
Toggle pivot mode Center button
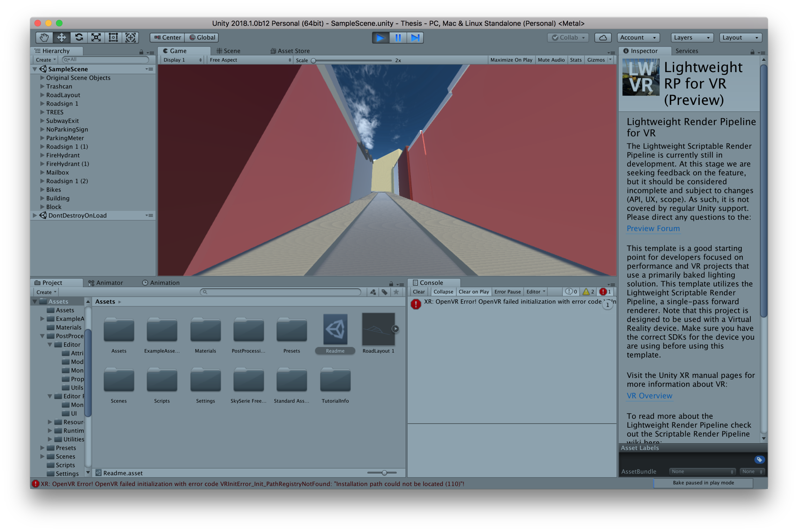167,37
